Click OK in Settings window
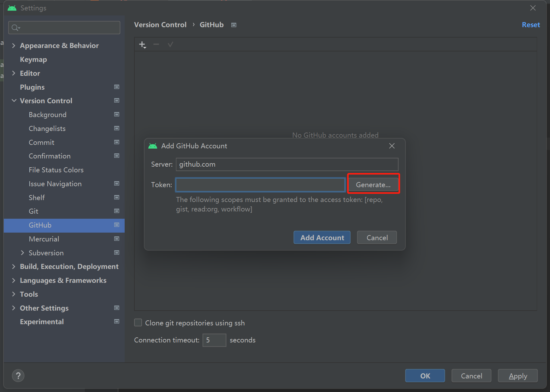Image resolution: width=550 pixels, height=392 pixels. click(x=425, y=376)
